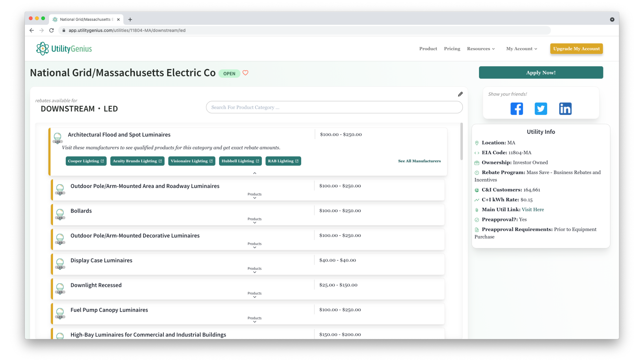Click the C&I Customers 164,661 entry
644x362 pixels.
pos(511,190)
